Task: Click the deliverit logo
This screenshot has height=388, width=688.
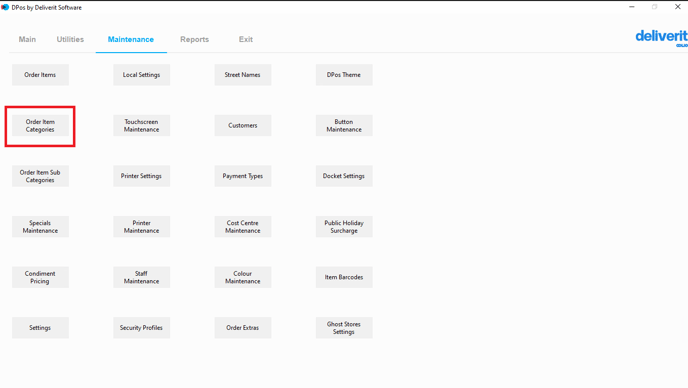Action: point(662,38)
